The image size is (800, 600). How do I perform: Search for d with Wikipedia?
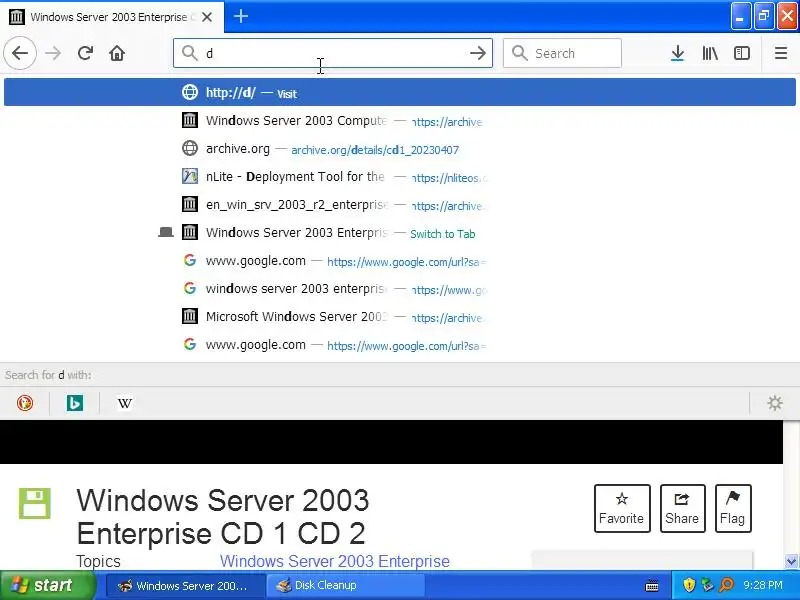pyautogui.click(x=124, y=403)
